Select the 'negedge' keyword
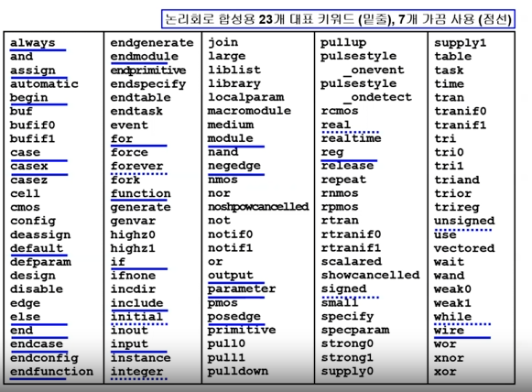Viewport: 532px width, 392px height. pos(234,166)
